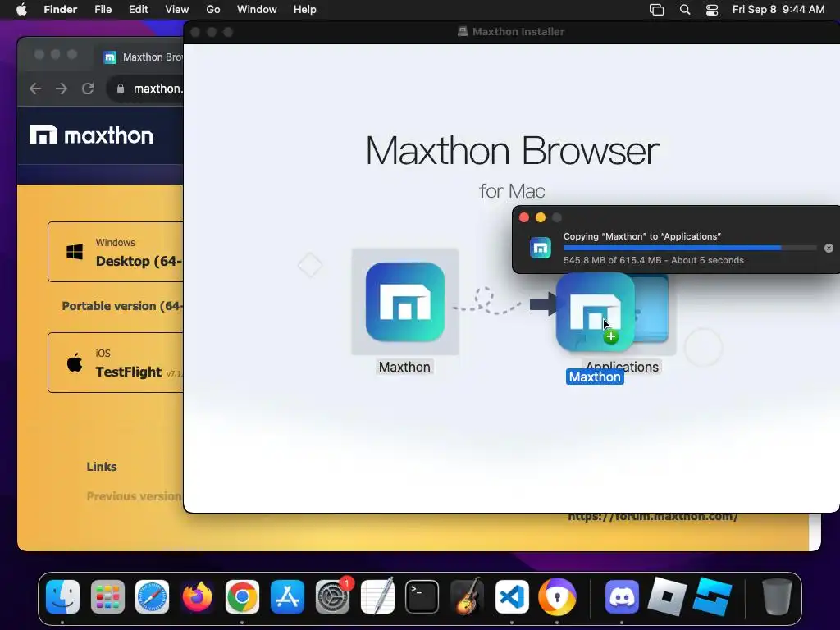Open TextEdit from the Dock
840x630 pixels.
point(377,597)
